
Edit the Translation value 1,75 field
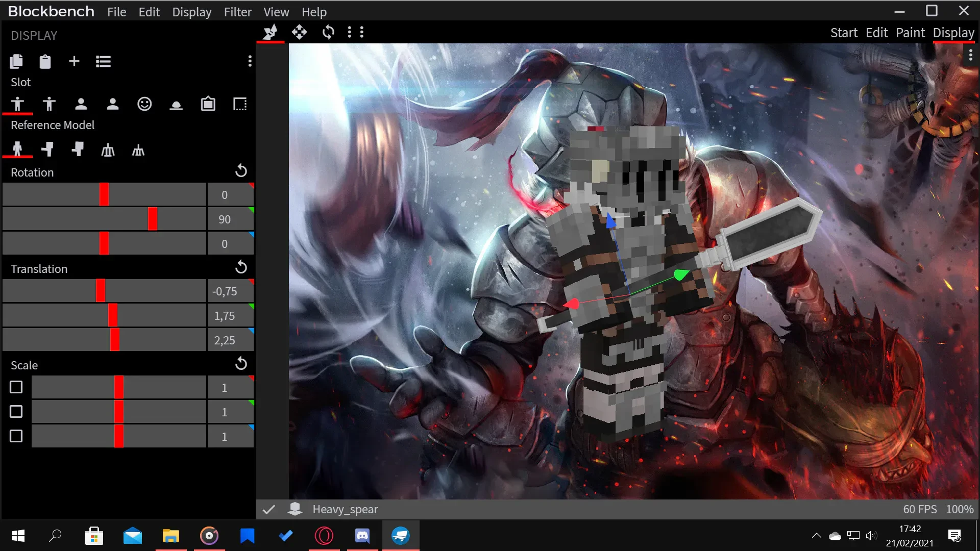pos(230,316)
